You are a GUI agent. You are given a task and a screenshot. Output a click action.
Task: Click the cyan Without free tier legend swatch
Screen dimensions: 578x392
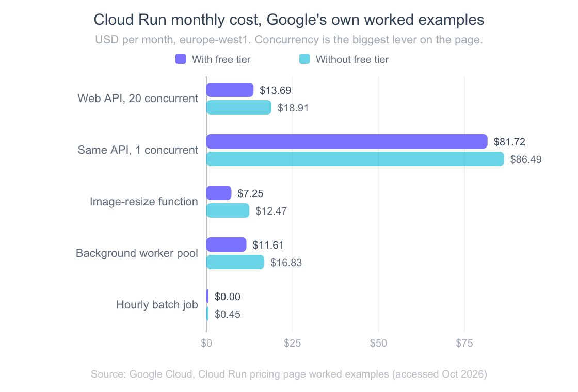point(304,59)
